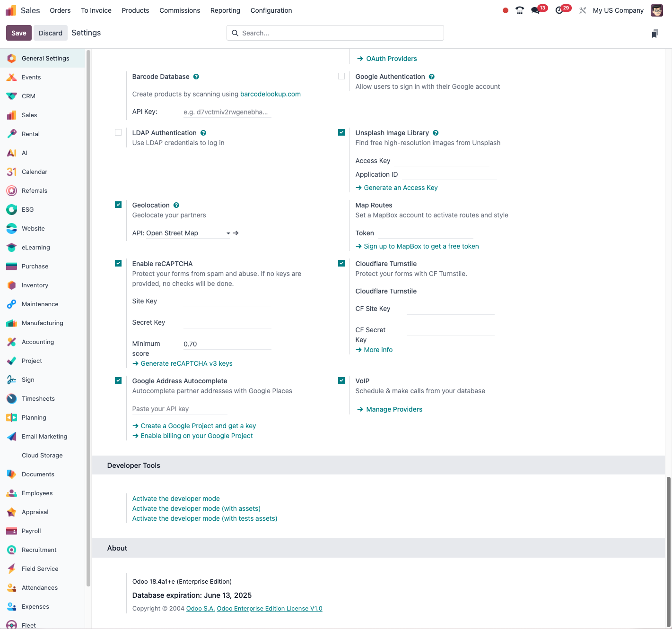The image size is (672, 629).
Task: Click the arrow icon beside the Geolocation API dropdown
Action: [x=236, y=233]
